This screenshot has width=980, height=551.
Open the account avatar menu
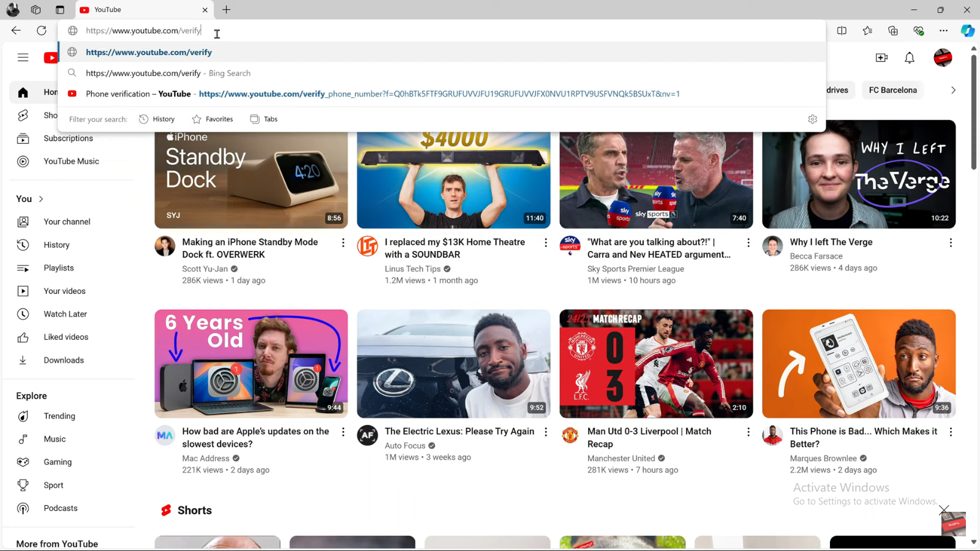[x=943, y=58]
